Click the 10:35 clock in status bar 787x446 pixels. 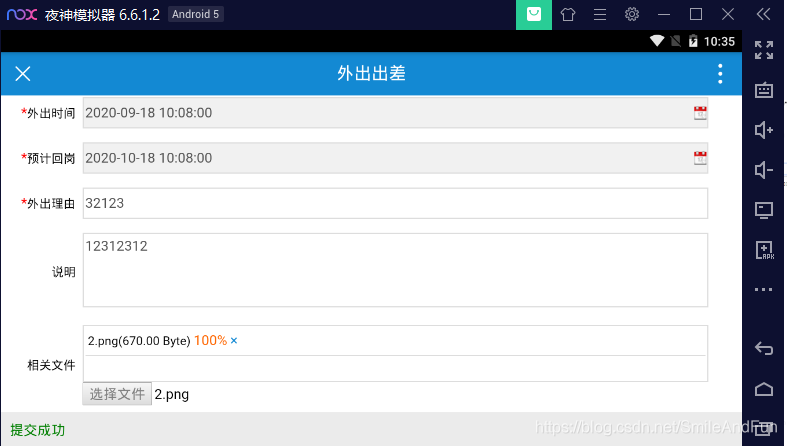(719, 42)
